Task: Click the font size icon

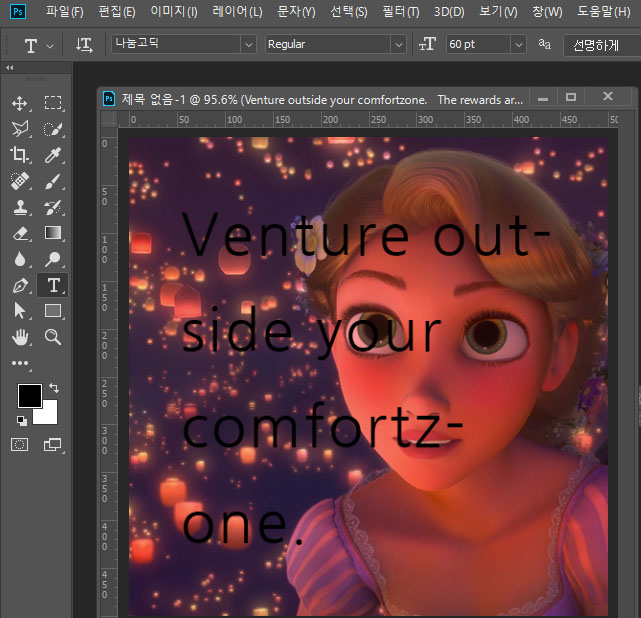Action: point(428,44)
